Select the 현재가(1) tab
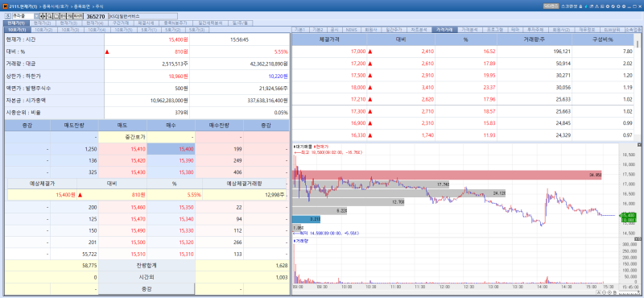The image size is (644, 298). pyautogui.click(x=16, y=23)
